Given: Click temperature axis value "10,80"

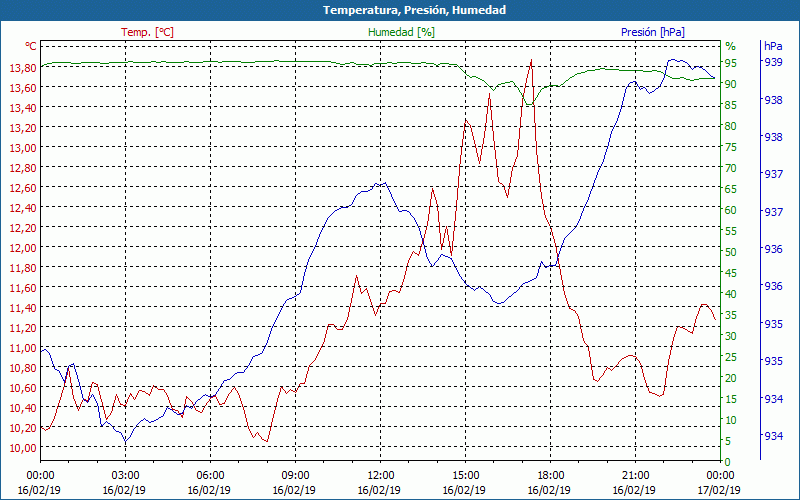Looking at the screenshot, I should [22, 368].
